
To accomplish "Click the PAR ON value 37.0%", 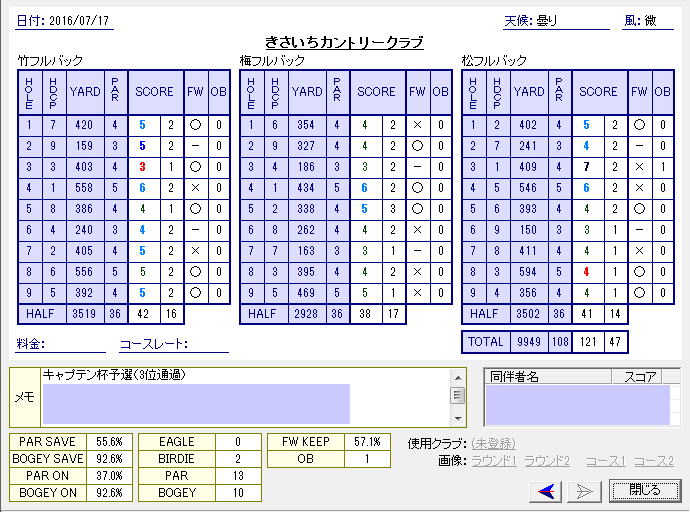I will (x=109, y=476).
